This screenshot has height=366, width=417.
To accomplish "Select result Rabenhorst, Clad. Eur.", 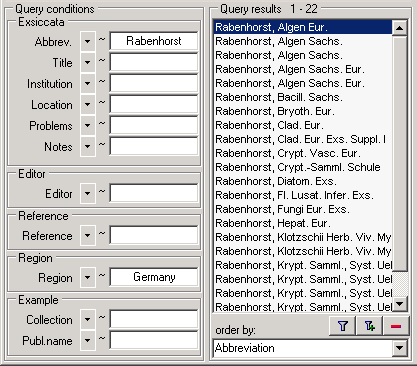I will click(303, 125).
